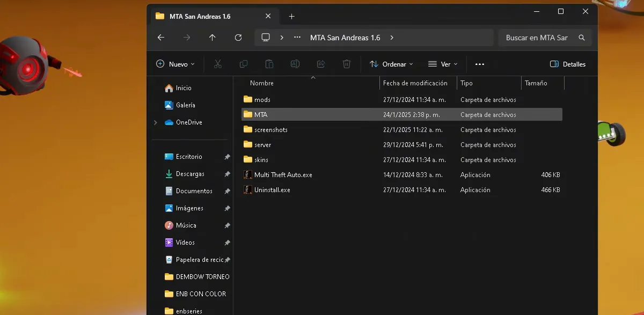Click the Buscar en MTA search box
Viewport: 644px width, 315px height.
[x=537, y=38]
